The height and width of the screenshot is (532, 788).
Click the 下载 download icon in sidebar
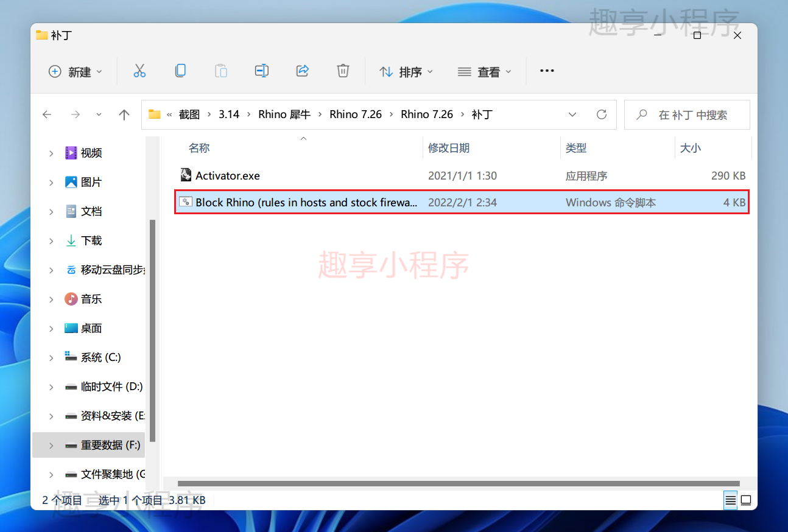click(71, 240)
